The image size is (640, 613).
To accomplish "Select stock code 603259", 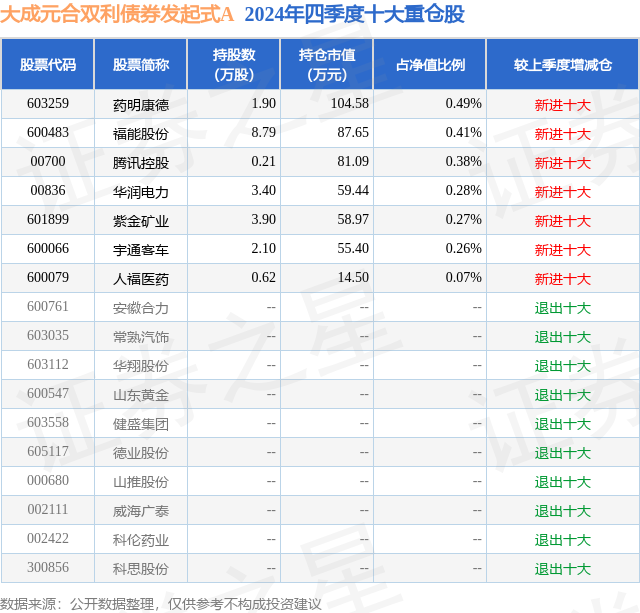I will (48, 104).
